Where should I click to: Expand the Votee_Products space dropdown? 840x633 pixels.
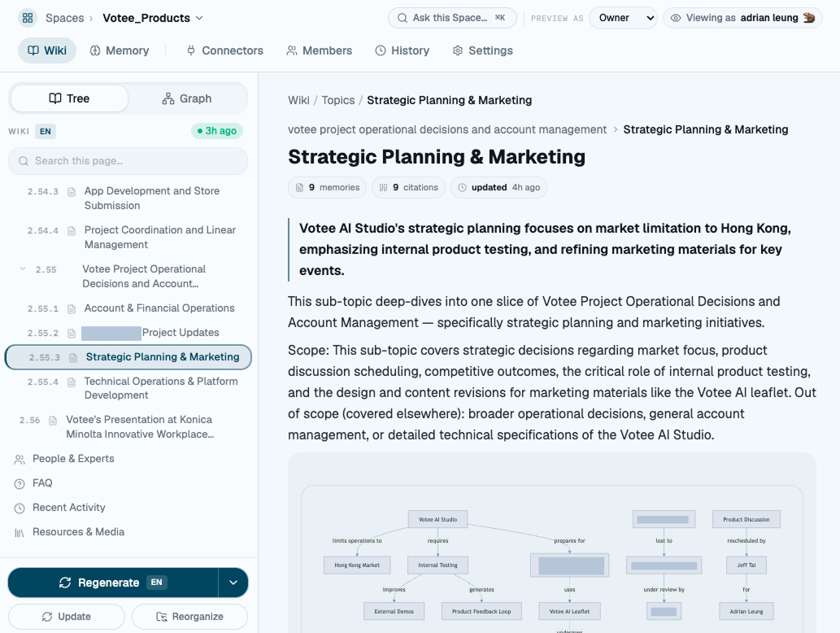click(199, 18)
